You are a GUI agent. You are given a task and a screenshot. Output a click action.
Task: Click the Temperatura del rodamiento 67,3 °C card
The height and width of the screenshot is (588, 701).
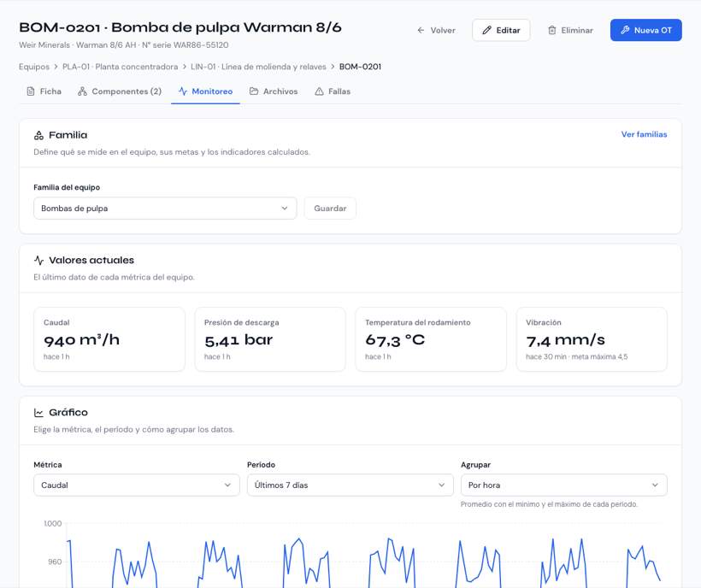pyautogui.click(x=431, y=339)
